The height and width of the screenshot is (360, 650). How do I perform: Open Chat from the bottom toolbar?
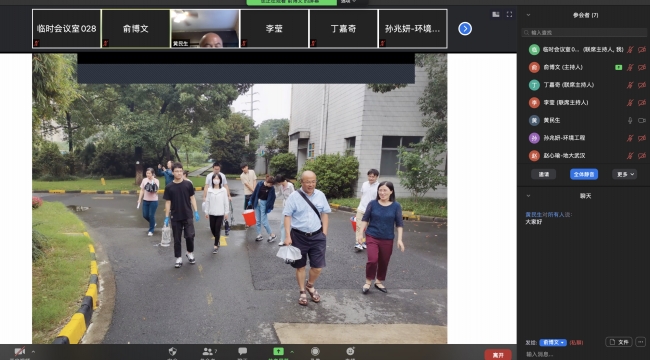tap(243, 352)
